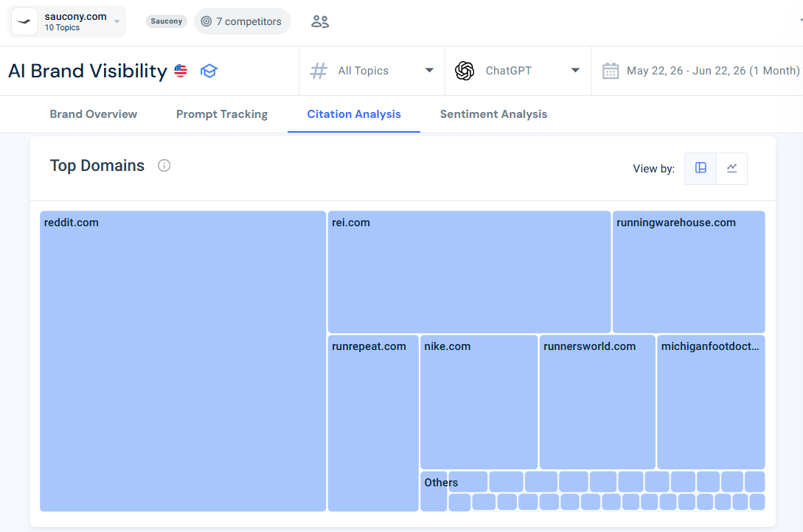Image resolution: width=803 pixels, height=532 pixels.
Task: Click the rei.com treemap block
Action: 469,272
